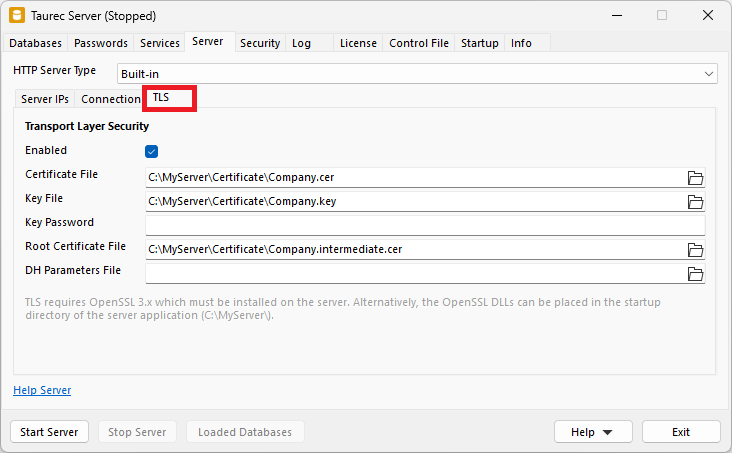The height and width of the screenshot is (453, 732).
Task: Click the Loaded Databases button
Action: click(245, 432)
